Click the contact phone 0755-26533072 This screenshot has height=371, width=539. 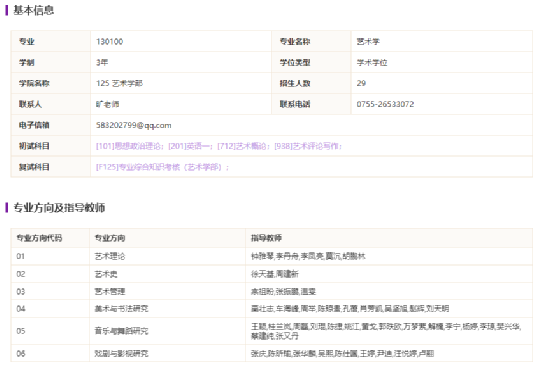385,104
